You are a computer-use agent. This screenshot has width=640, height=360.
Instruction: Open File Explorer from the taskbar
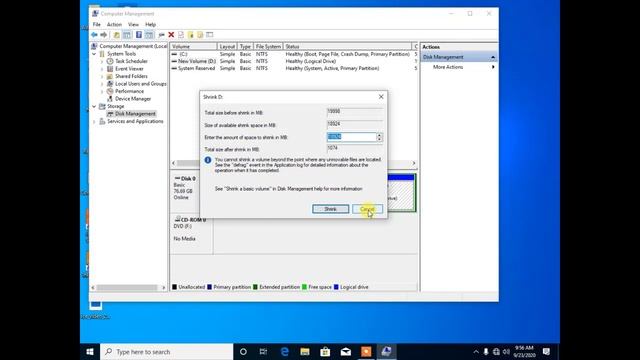pos(305,351)
